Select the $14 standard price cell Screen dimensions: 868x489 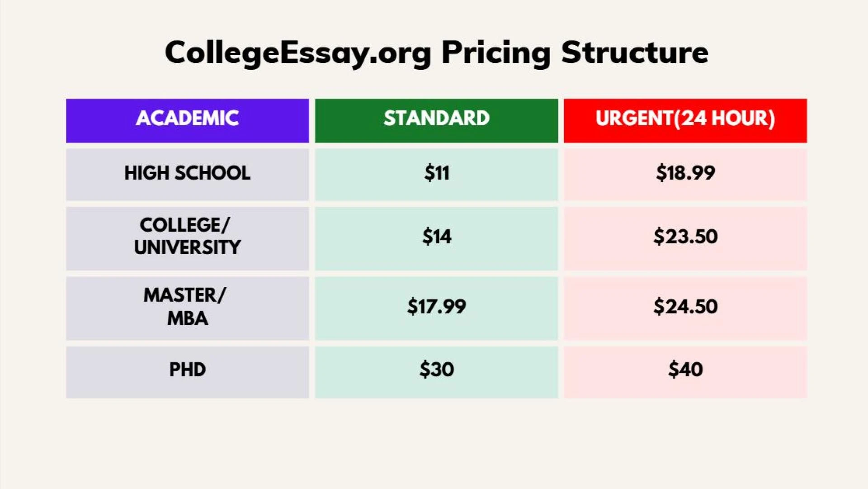coord(436,238)
